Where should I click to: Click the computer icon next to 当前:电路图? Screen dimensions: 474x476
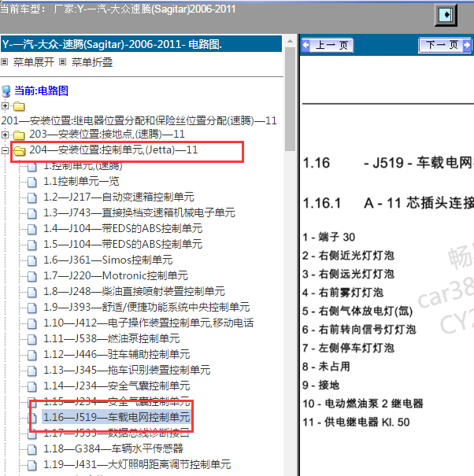click(x=6, y=91)
